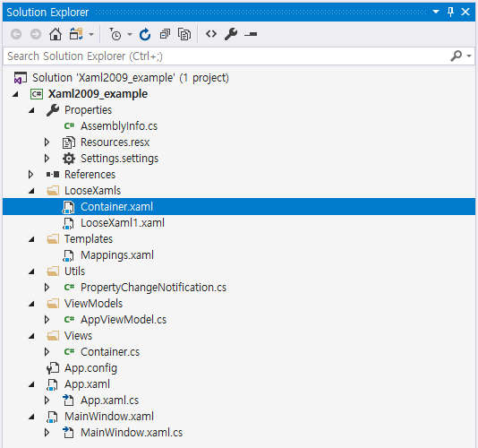Toggle Show All Files icon

click(x=184, y=34)
